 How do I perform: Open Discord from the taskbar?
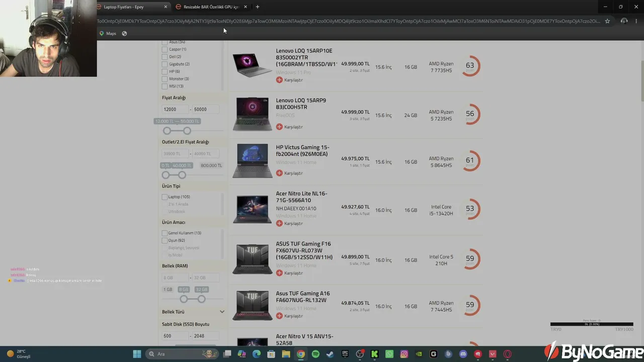point(463,354)
